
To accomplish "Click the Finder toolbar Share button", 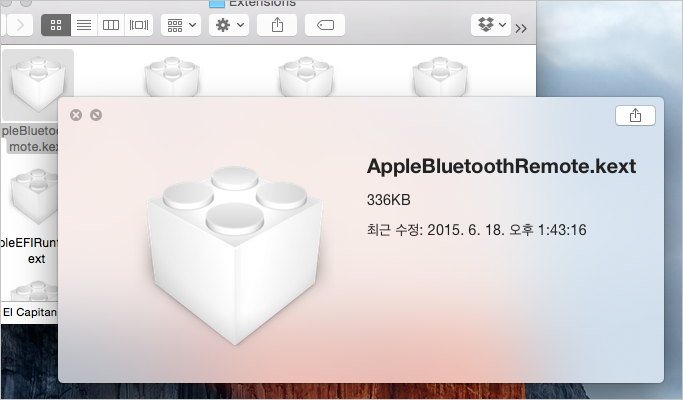I will [277, 25].
